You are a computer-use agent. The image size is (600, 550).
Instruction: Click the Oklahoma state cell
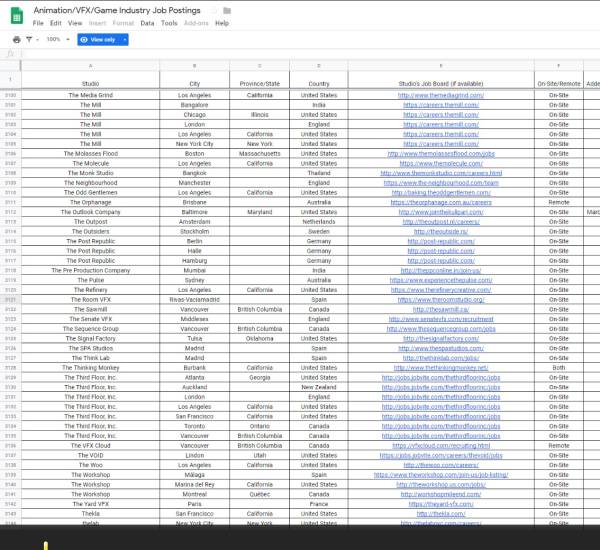(x=259, y=339)
